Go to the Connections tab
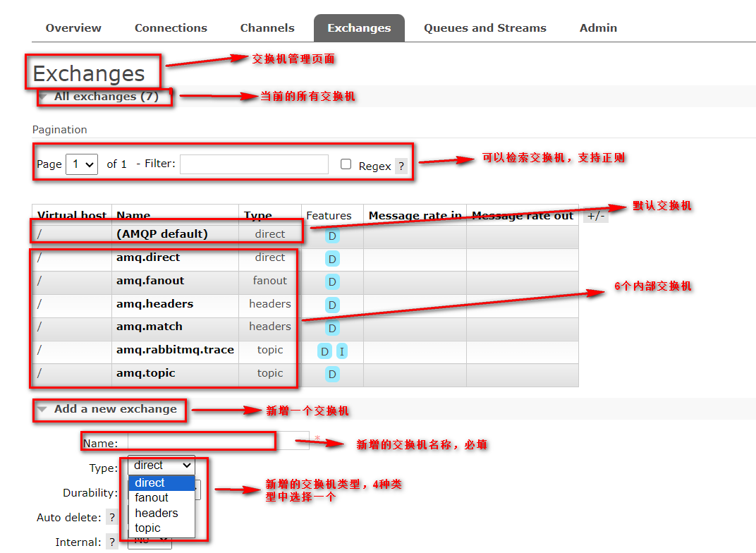The height and width of the screenshot is (553, 756). point(171,28)
